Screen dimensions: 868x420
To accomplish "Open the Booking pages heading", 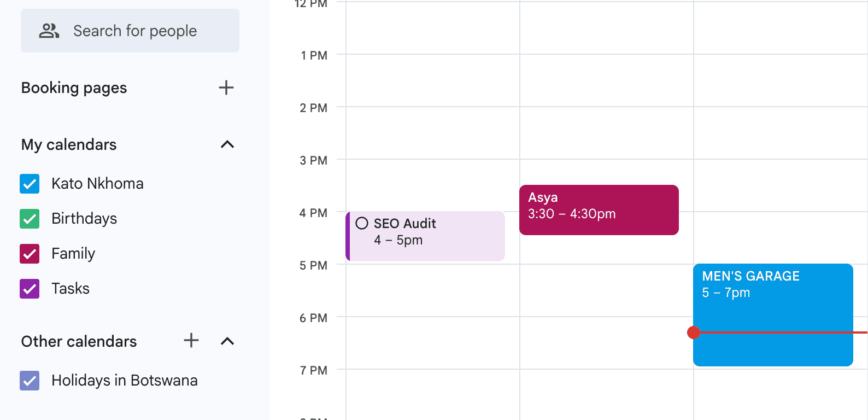I will (x=74, y=87).
